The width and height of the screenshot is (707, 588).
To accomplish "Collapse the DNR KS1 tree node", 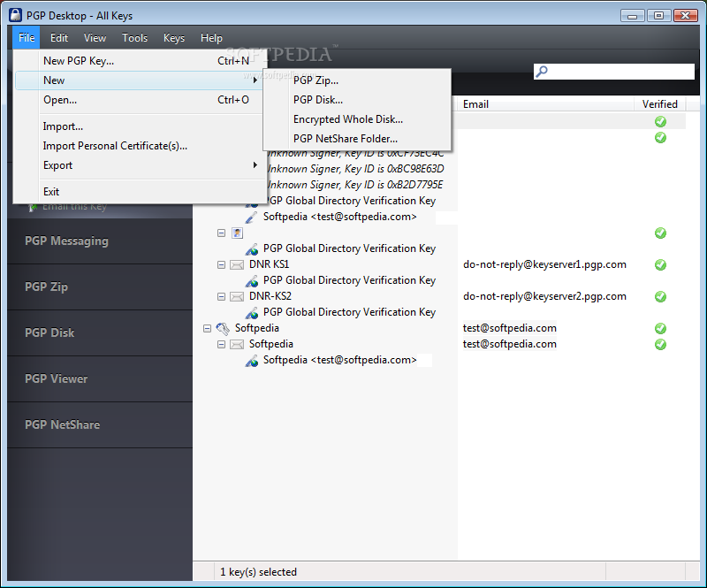I will coord(222,265).
